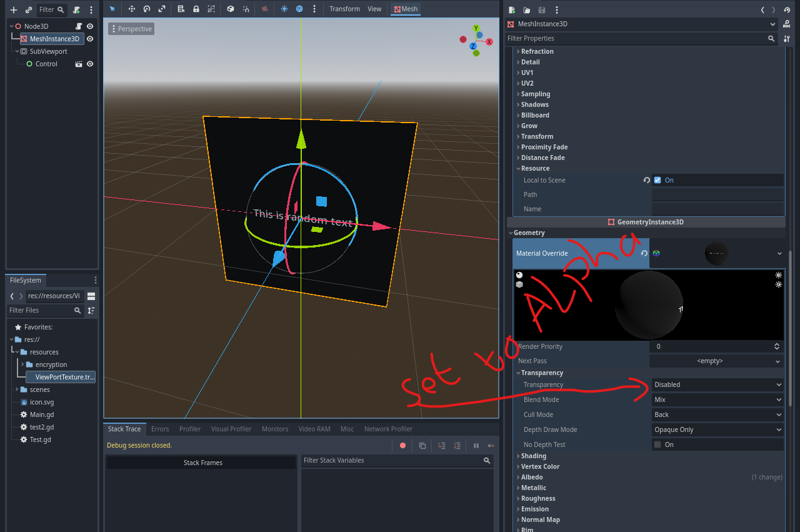This screenshot has height=532, width=800.
Task: Select ViewPortTexture.tres file in FileSystem
Action: [61, 377]
